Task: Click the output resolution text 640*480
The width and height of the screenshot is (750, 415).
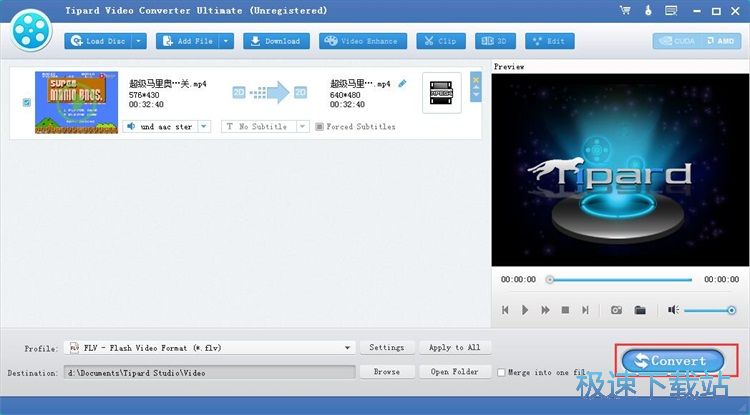Action: 345,95
